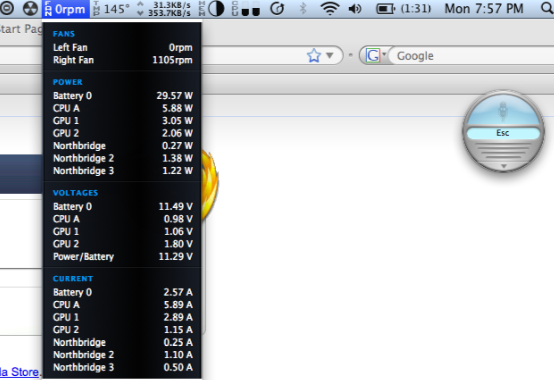Select GPU 1 3.05 W power row
This screenshot has width=554, height=380.
point(122,121)
